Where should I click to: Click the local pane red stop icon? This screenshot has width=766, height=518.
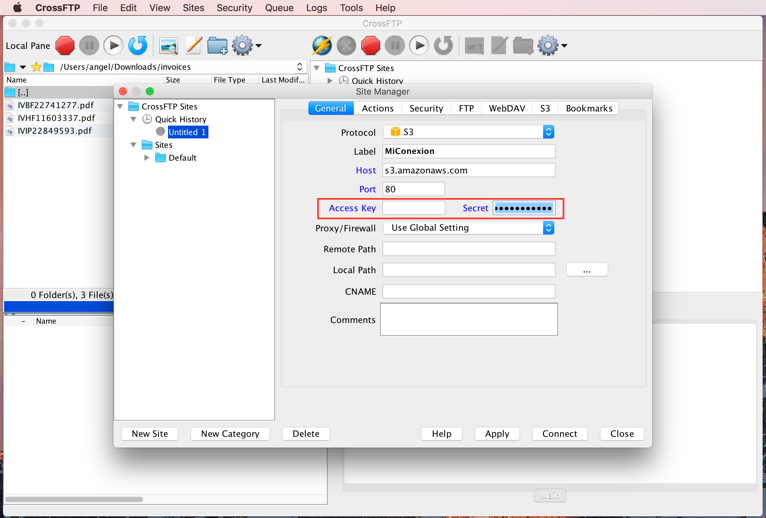coord(65,45)
